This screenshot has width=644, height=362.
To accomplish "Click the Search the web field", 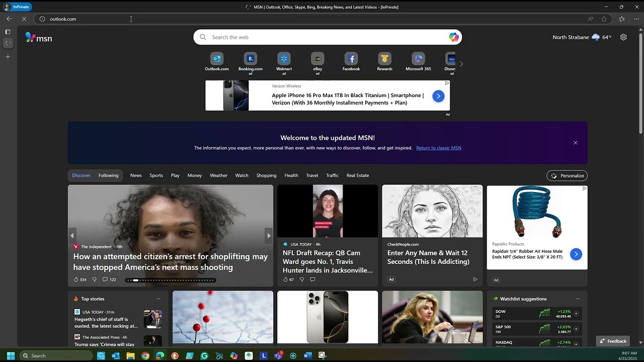I will [x=328, y=37].
